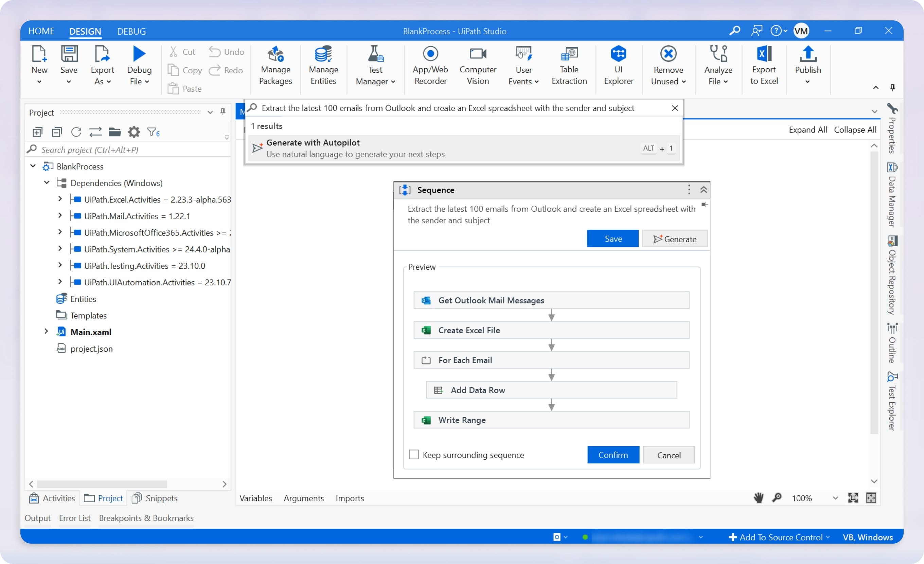
Task: Open Manage Packages
Action: pyautogui.click(x=275, y=66)
